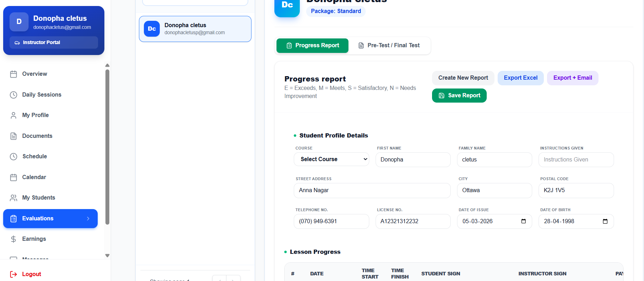
Task: Click the red Logout arrow icon
Action: pos(13,274)
